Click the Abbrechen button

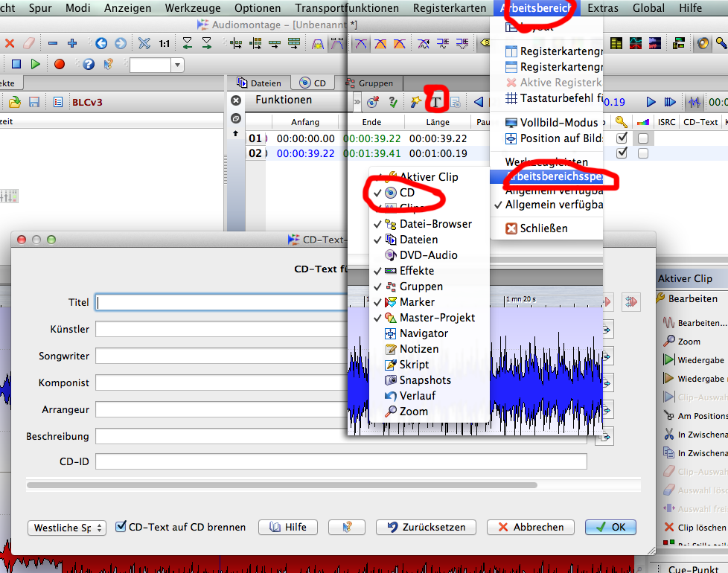coord(531,527)
